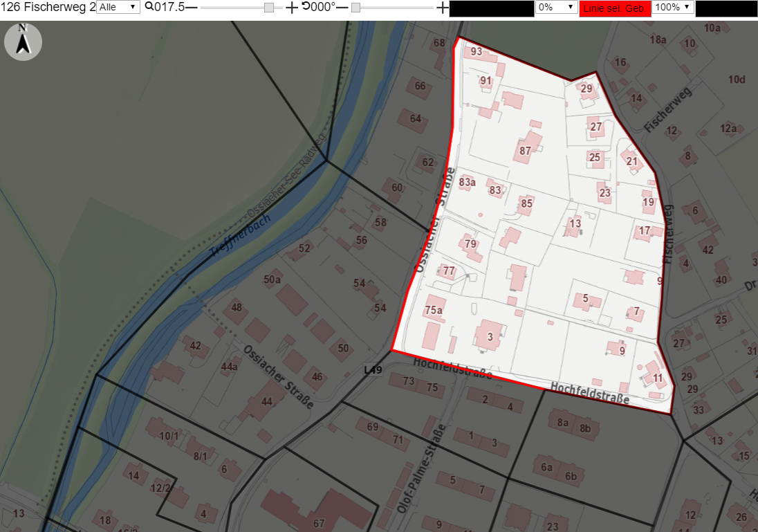Viewport: 758px width, 532px height.
Task: Open the 0% dropdown
Action: pyautogui.click(x=557, y=7)
